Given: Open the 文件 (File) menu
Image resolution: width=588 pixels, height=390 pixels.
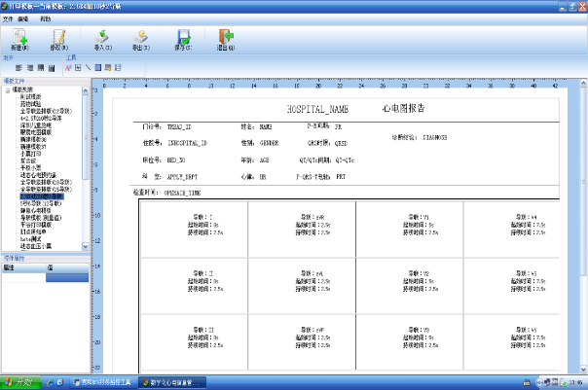Looking at the screenshot, I should pos(9,18).
